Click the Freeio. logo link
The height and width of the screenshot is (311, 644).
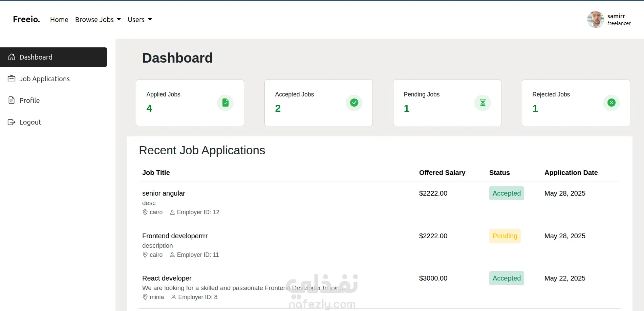pyautogui.click(x=26, y=19)
